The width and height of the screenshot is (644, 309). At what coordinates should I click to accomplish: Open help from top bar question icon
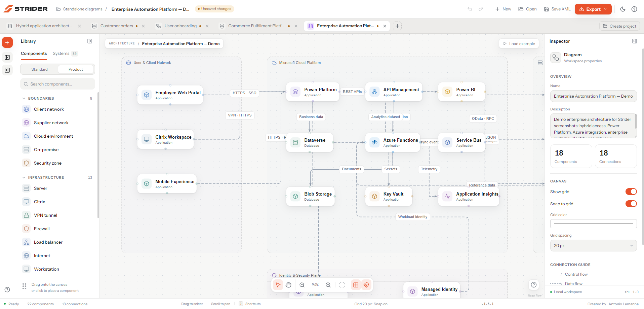634,9
